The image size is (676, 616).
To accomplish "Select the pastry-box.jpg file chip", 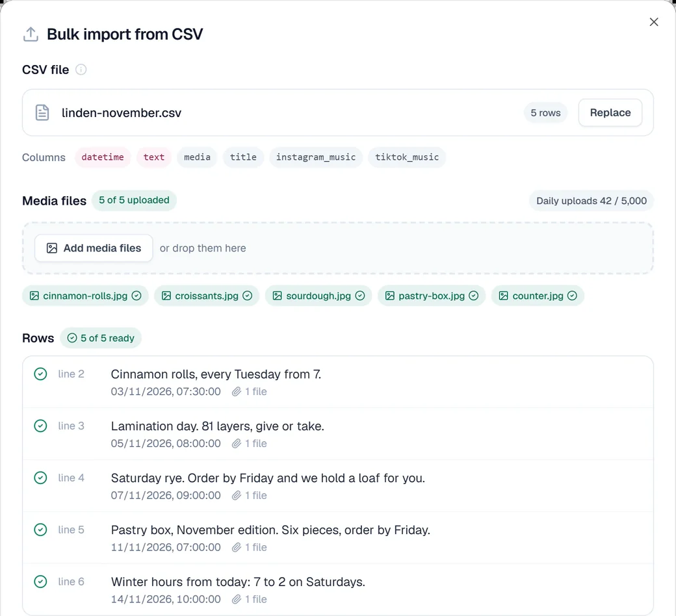I will 432,296.
